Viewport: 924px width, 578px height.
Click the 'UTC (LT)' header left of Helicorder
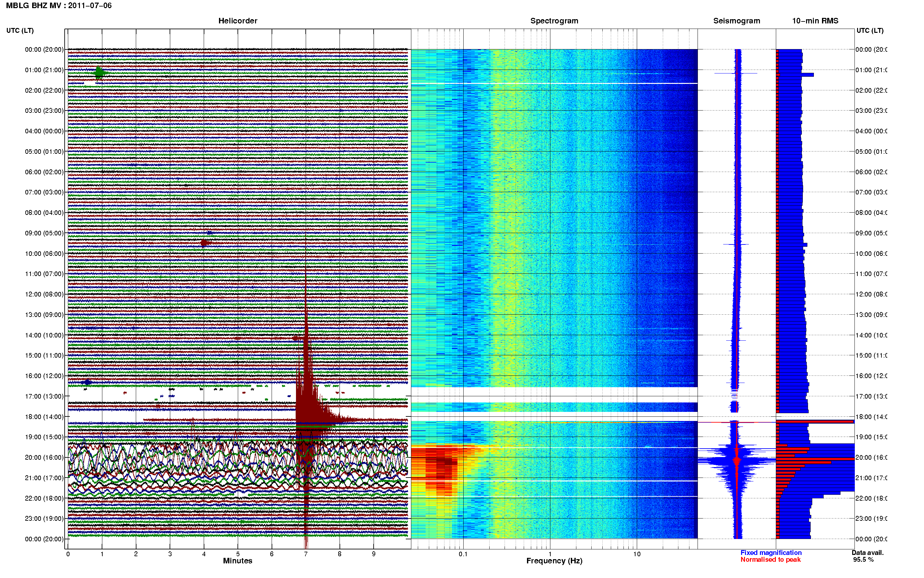coord(20,31)
